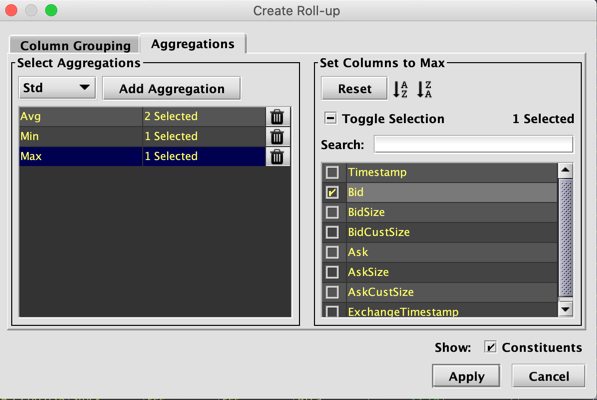Click the Add Aggregation button
The width and height of the screenshot is (597, 400).
[172, 89]
